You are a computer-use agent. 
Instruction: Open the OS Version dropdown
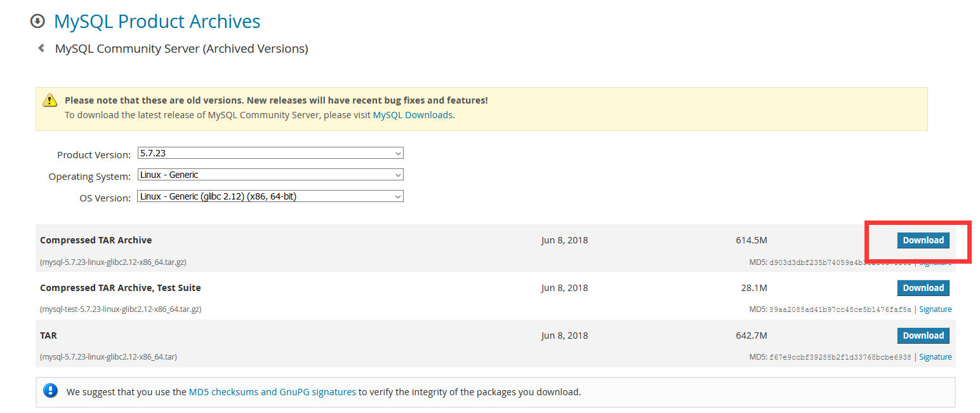pos(270,196)
